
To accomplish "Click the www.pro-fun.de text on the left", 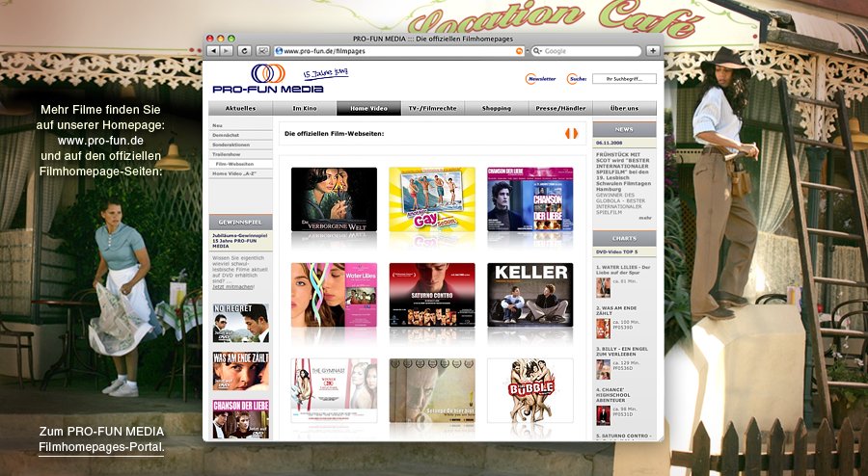I will [100, 141].
